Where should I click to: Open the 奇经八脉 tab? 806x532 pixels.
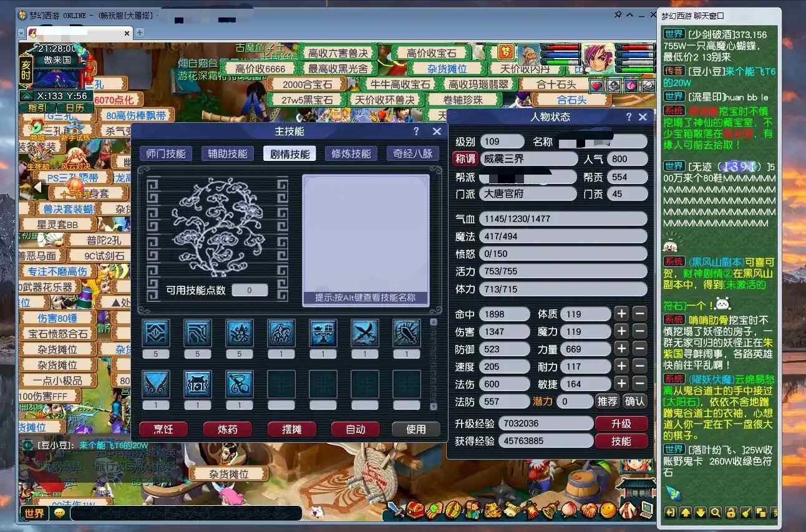coord(412,153)
